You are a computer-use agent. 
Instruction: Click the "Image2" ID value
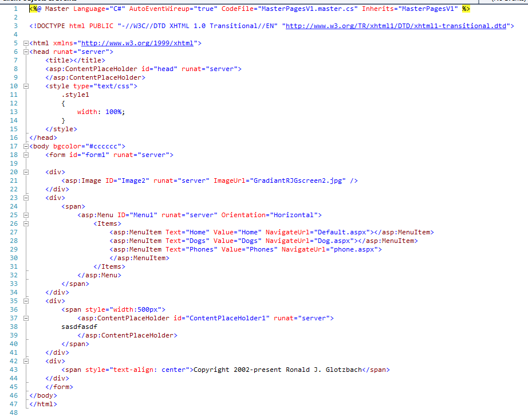[x=133, y=180]
